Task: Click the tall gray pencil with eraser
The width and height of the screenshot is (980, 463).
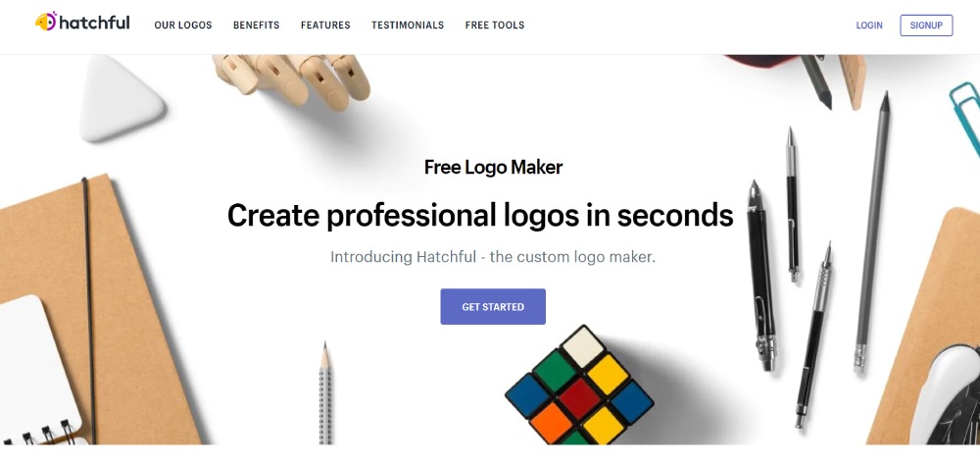Action: 872,231
